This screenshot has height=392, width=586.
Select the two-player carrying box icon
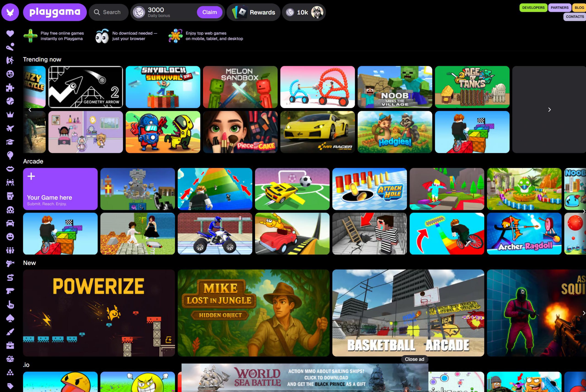pos(10,183)
